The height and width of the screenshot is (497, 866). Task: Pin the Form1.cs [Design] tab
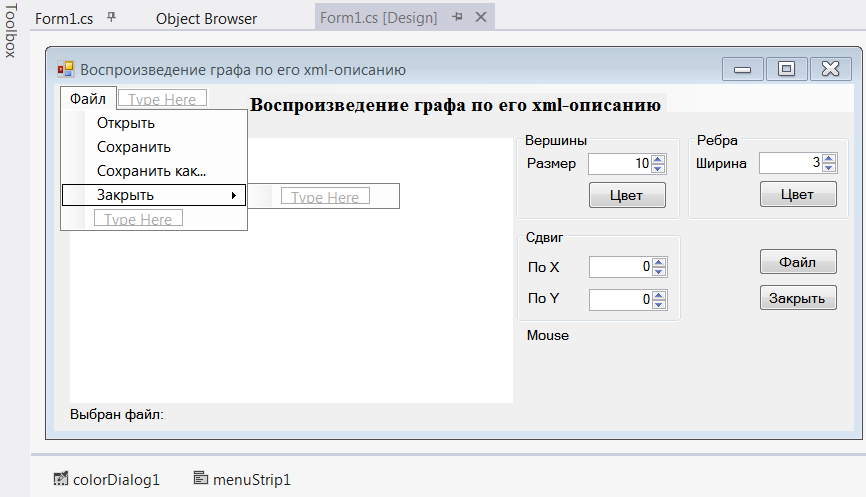pos(457,18)
